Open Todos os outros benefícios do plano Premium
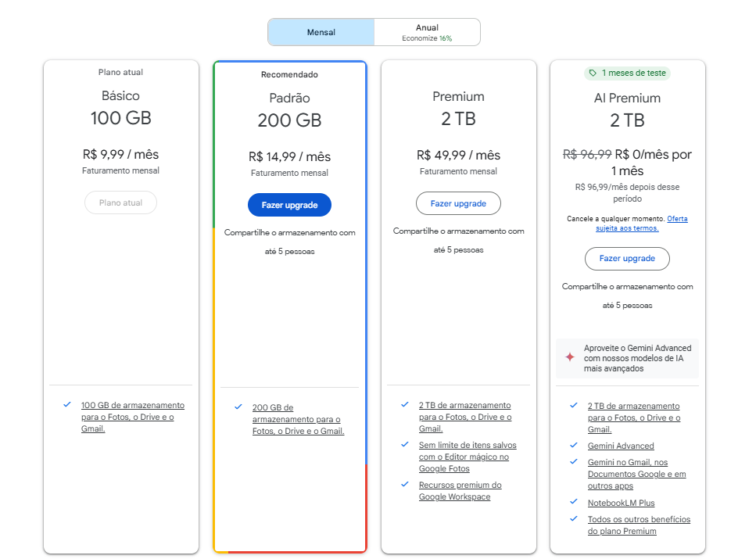The width and height of the screenshot is (756, 559). (x=639, y=525)
